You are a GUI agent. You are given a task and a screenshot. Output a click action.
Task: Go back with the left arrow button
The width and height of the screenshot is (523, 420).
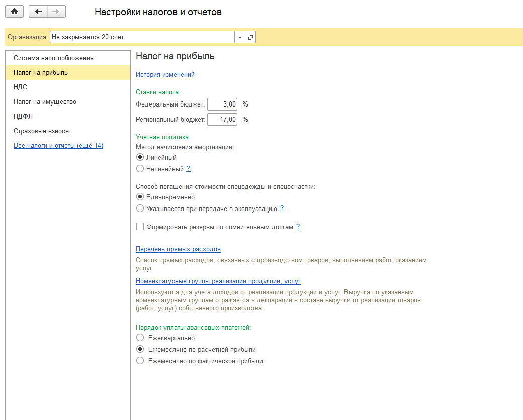click(x=38, y=11)
